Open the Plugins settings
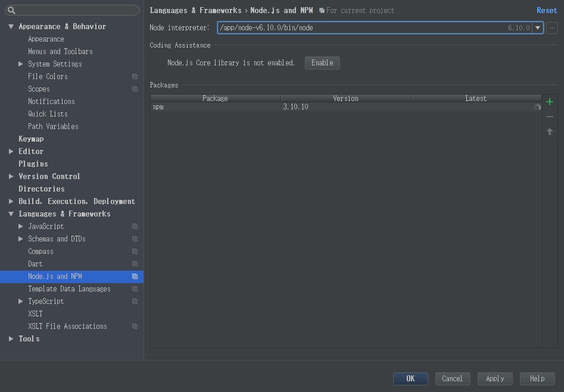The height and width of the screenshot is (392, 564). (33, 164)
